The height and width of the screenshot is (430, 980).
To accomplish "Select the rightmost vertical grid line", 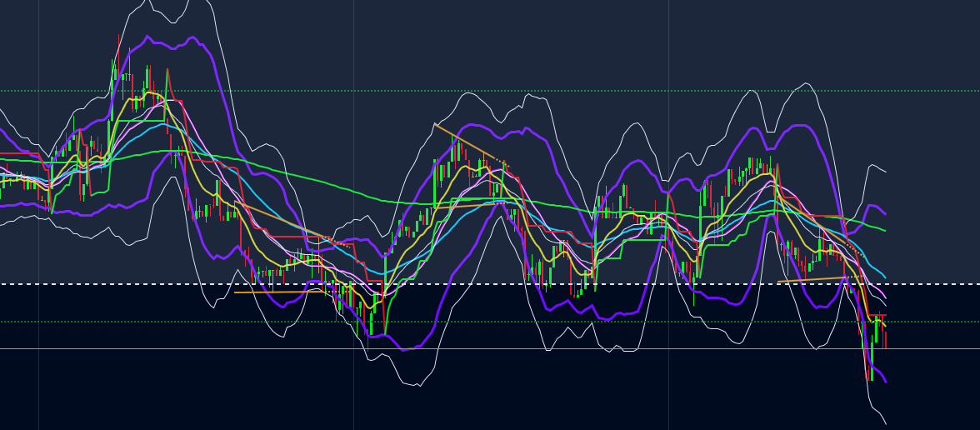I will [x=668, y=215].
